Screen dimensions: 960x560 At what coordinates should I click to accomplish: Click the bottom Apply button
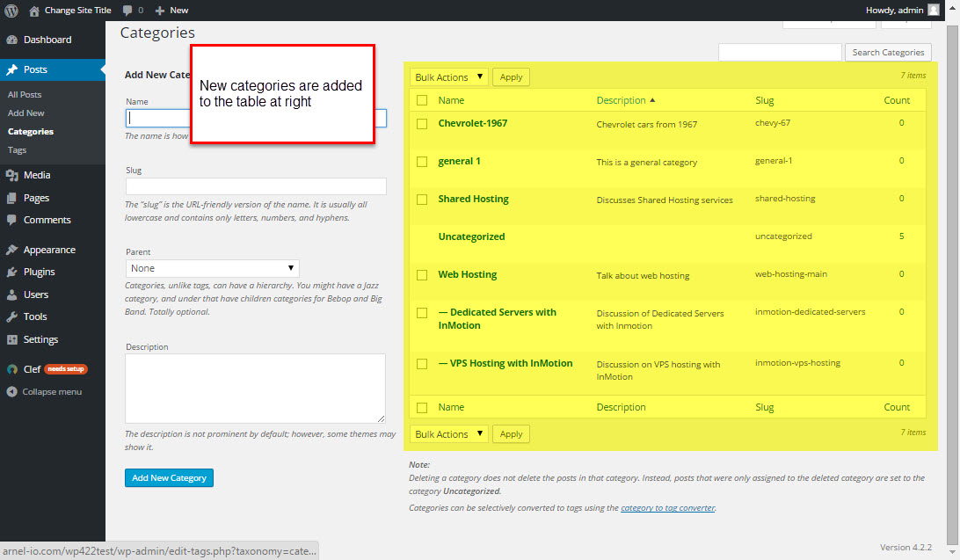(x=512, y=434)
